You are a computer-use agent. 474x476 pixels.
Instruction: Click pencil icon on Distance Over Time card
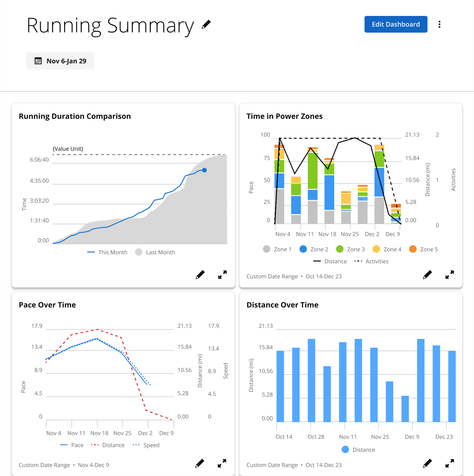[x=427, y=463]
